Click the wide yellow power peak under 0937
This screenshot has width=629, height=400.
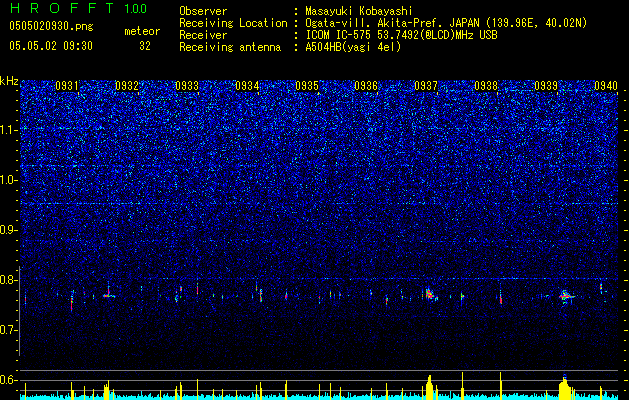429,388
